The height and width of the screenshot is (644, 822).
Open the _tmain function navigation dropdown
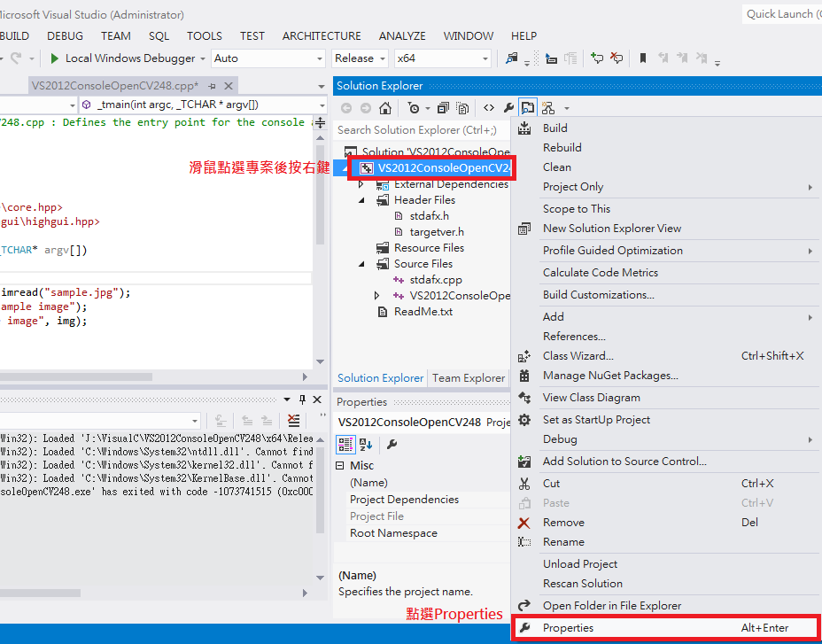click(203, 105)
